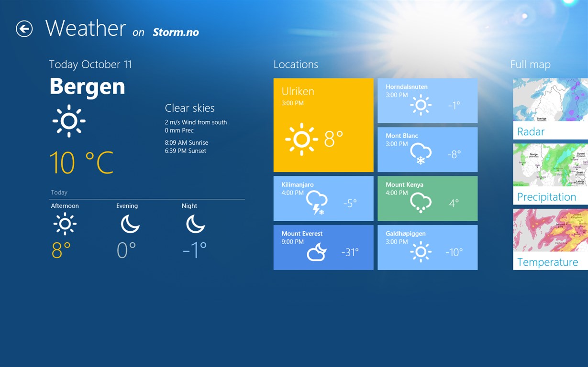Click the -31° Mount Everest temperature

pyautogui.click(x=350, y=252)
